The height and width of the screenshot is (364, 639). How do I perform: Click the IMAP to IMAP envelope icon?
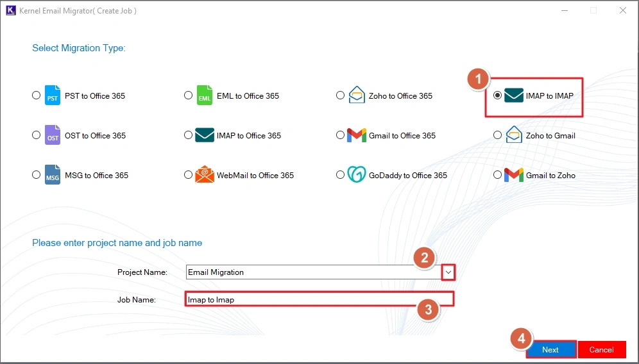click(x=514, y=95)
